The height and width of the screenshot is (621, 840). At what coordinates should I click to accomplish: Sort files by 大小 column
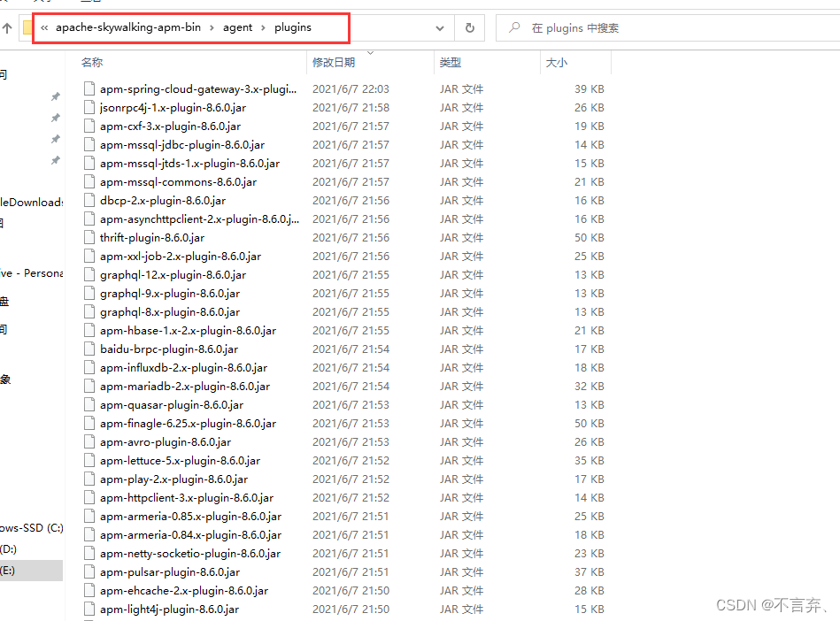click(556, 63)
